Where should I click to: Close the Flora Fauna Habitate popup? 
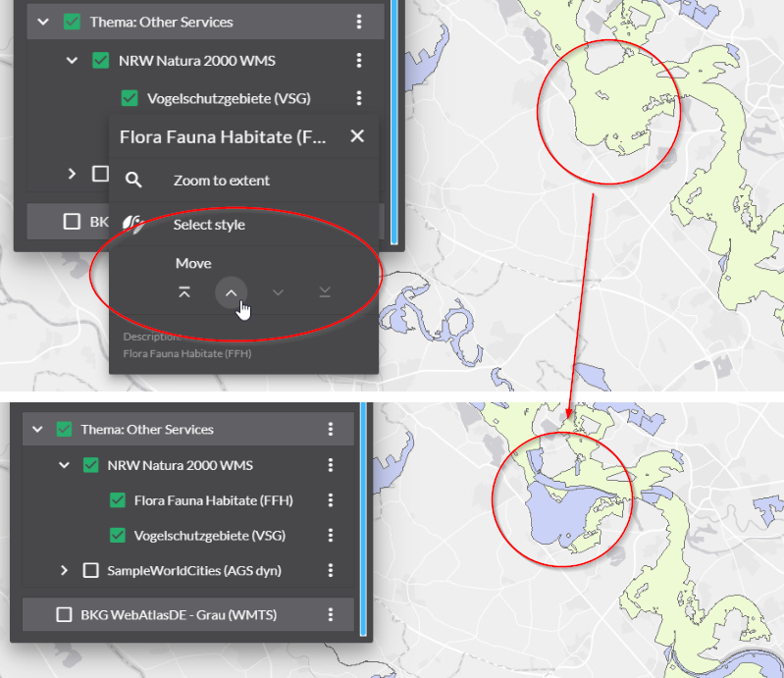pyautogui.click(x=357, y=136)
